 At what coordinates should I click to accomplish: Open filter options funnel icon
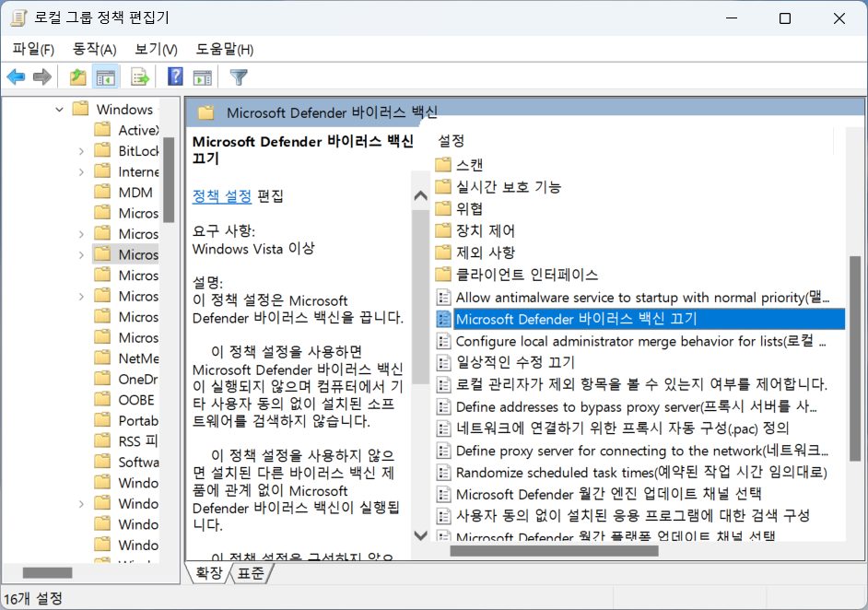tap(239, 77)
